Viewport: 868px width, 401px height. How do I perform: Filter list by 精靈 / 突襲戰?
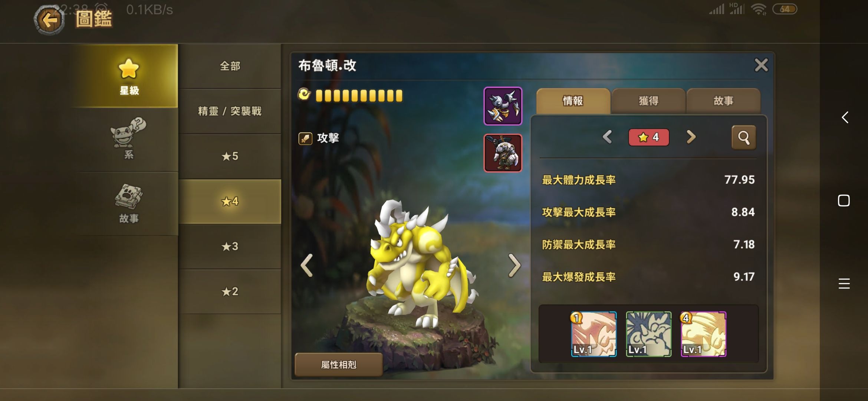[x=230, y=111]
